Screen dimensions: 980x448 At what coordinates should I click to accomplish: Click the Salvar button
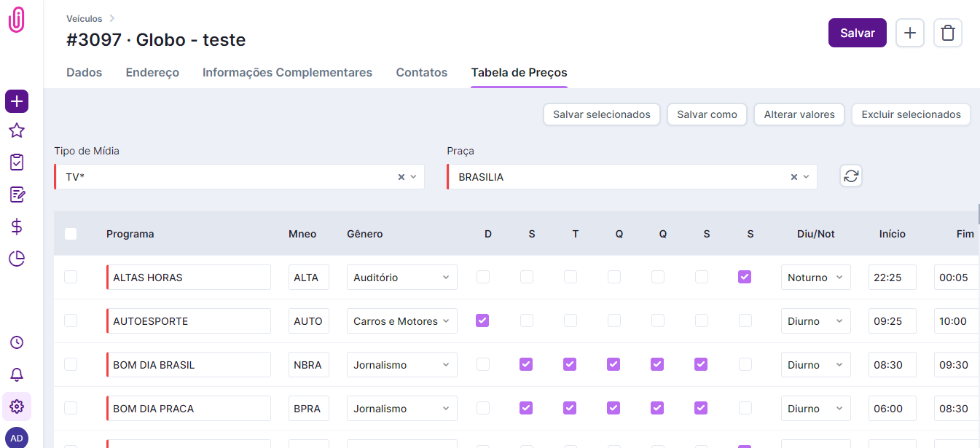(x=857, y=33)
